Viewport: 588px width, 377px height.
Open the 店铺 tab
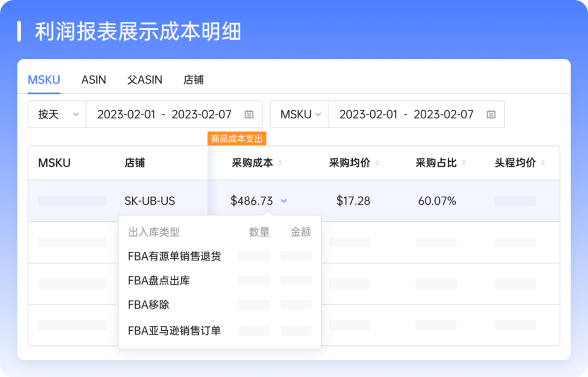(x=194, y=80)
